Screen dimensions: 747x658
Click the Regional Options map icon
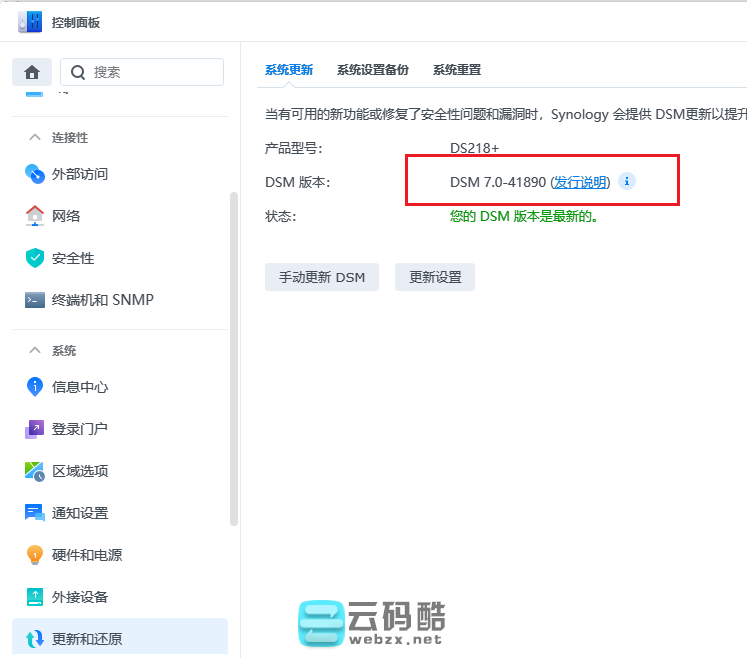point(35,471)
